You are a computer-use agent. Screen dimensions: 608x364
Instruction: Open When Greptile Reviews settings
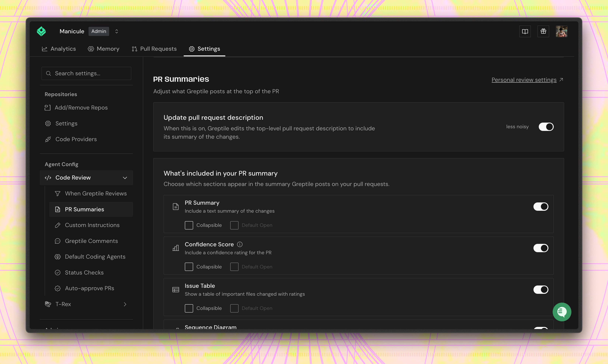pyautogui.click(x=91, y=194)
